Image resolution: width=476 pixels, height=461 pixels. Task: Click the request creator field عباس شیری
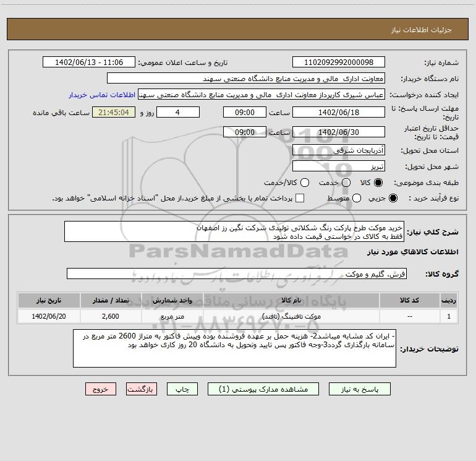(261, 94)
